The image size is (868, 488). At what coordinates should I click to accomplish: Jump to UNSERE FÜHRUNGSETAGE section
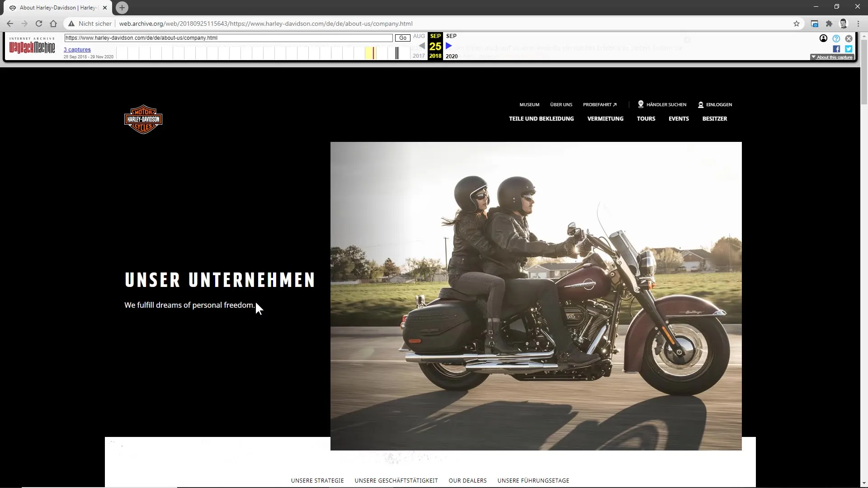533,480
